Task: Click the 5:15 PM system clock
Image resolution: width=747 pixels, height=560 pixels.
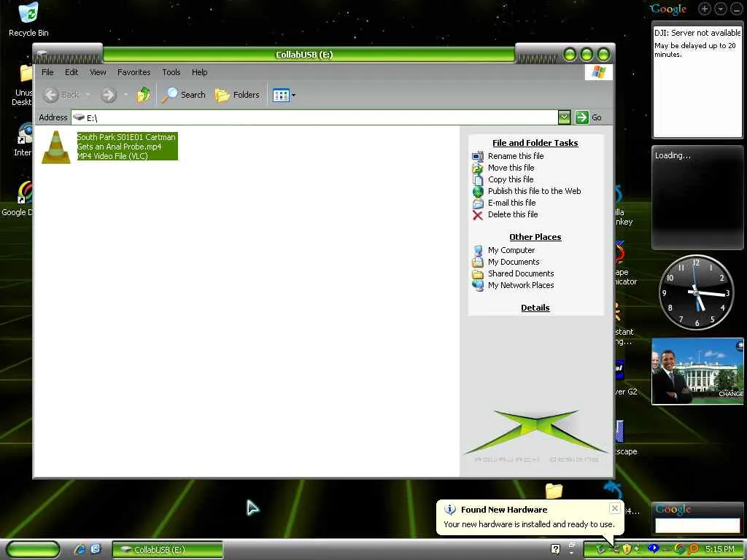Action: tap(719, 549)
